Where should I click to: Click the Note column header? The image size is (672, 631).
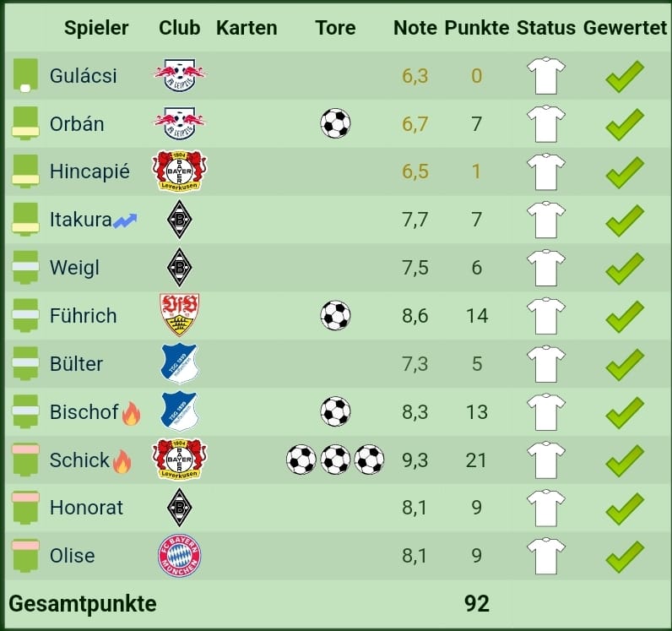click(415, 28)
